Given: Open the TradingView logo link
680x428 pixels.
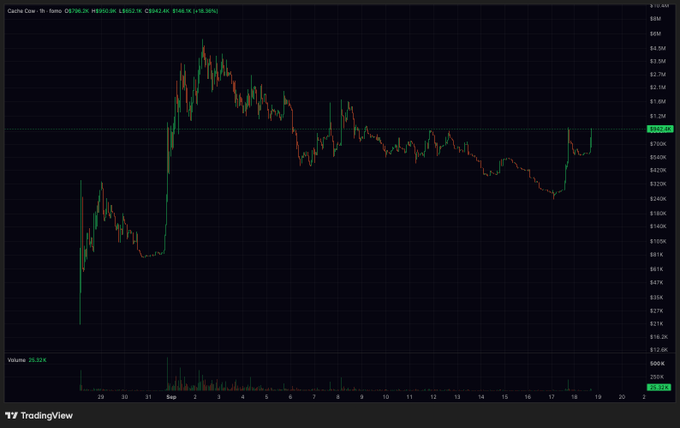Looking at the screenshot, I should click(39, 415).
